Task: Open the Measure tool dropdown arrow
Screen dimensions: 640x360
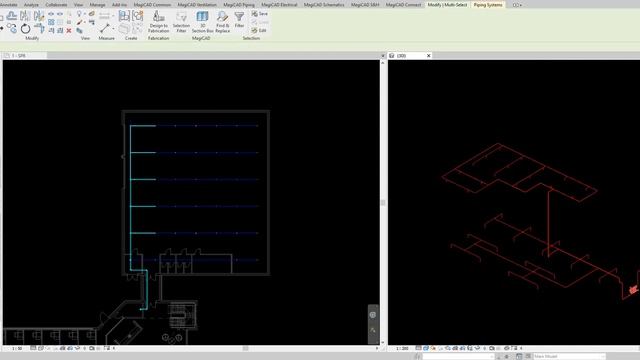Action: (113, 28)
